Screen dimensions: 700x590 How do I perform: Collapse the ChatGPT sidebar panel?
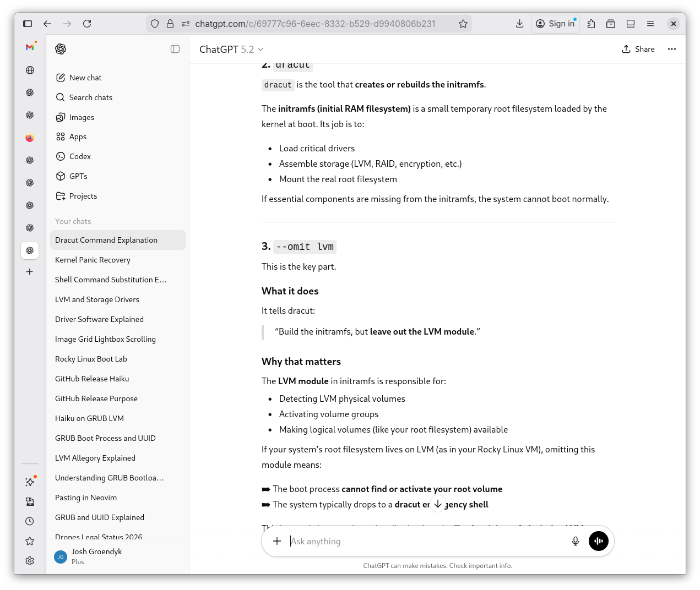[x=175, y=49]
